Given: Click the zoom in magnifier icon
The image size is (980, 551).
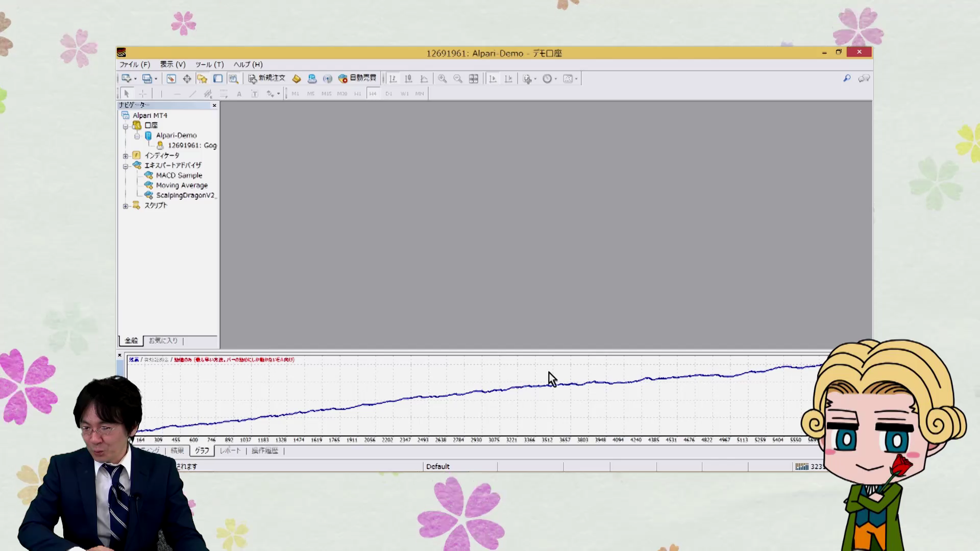Looking at the screenshot, I should [x=442, y=79].
